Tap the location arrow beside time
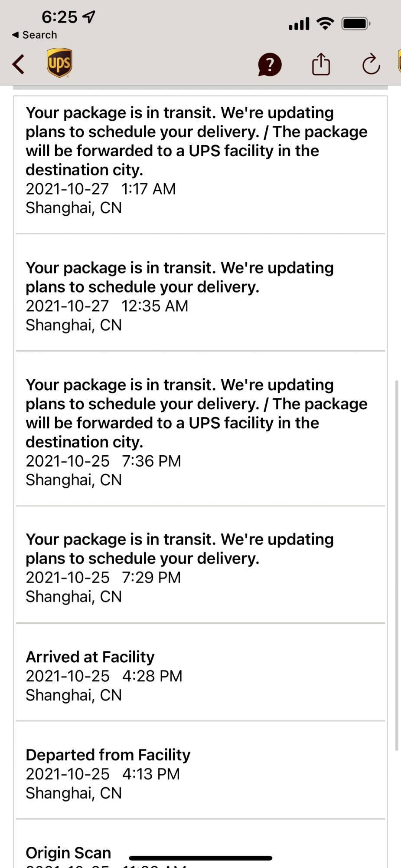The height and width of the screenshot is (868, 401). click(89, 17)
